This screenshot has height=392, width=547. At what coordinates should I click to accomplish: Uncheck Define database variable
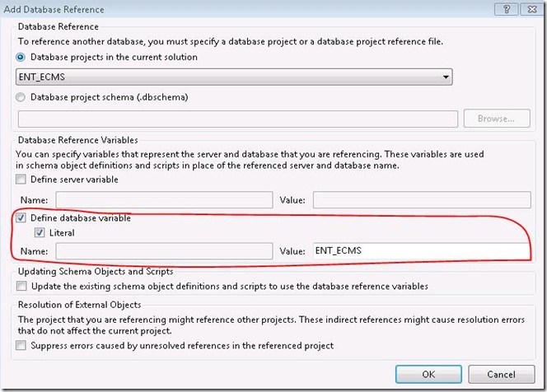click(x=21, y=218)
